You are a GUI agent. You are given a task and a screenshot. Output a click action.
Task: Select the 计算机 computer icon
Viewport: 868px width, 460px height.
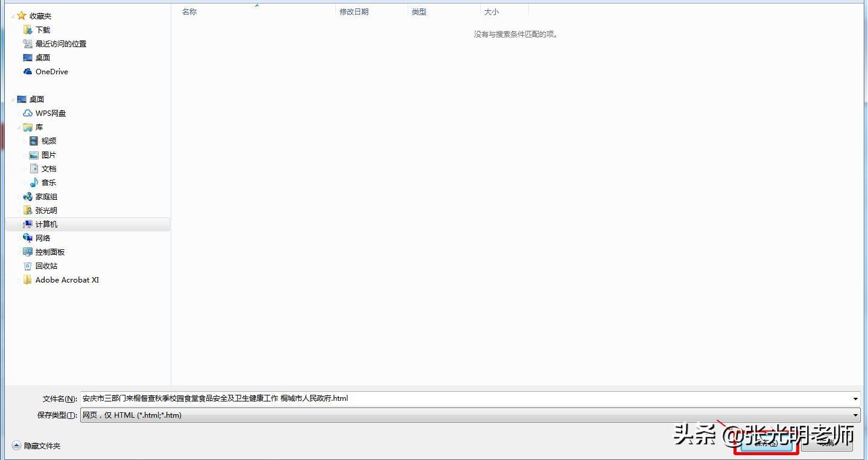pyautogui.click(x=28, y=224)
